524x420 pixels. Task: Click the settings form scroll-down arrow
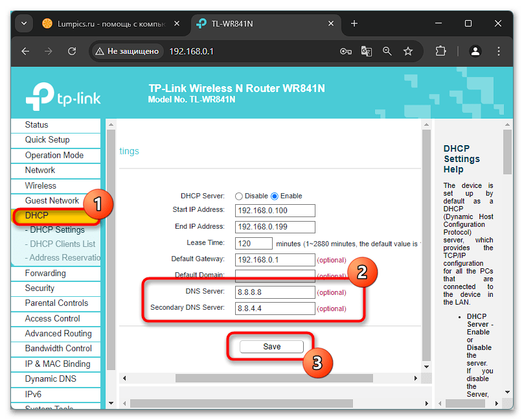point(426,367)
